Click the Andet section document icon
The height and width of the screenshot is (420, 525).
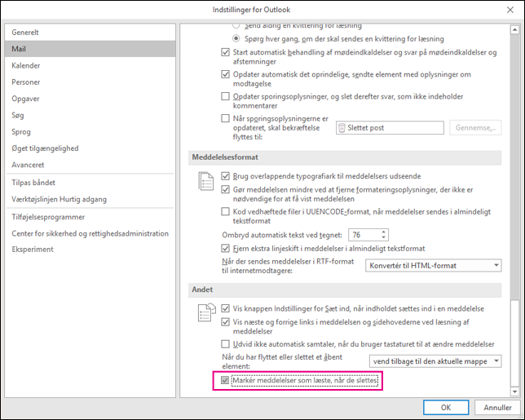pos(206,312)
